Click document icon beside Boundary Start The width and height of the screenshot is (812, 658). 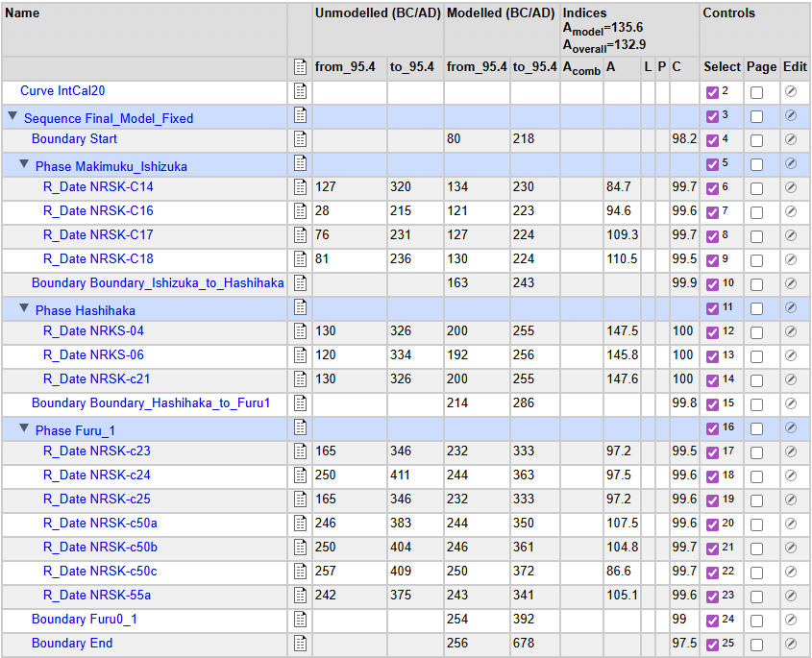click(x=300, y=139)
